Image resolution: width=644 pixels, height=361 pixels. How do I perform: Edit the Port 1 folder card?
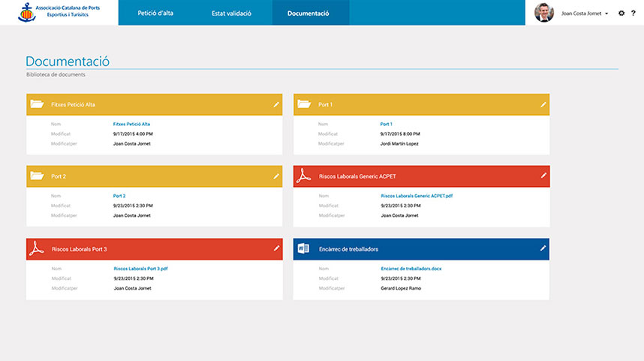coord(543,104)
